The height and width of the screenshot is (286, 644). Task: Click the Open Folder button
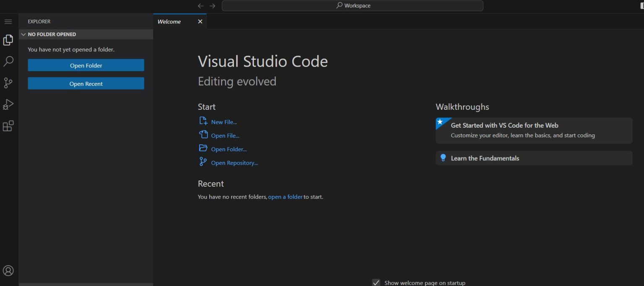click(x=86, y=65)
